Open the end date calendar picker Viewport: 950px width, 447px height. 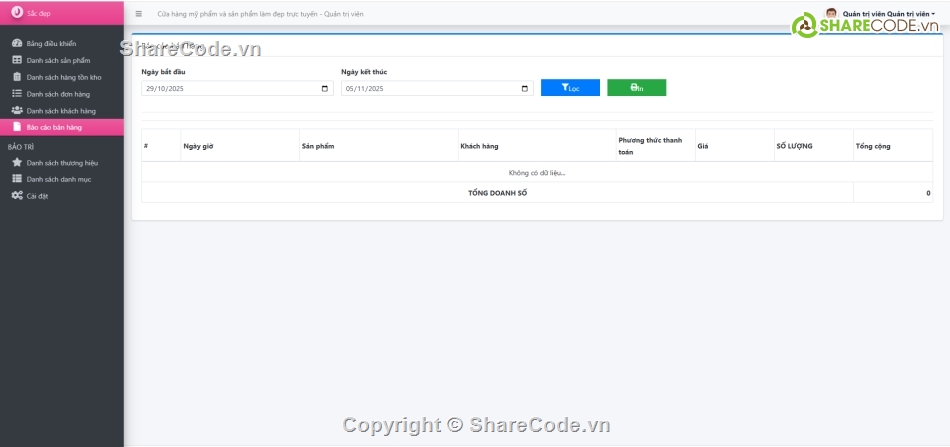(525, 88)
